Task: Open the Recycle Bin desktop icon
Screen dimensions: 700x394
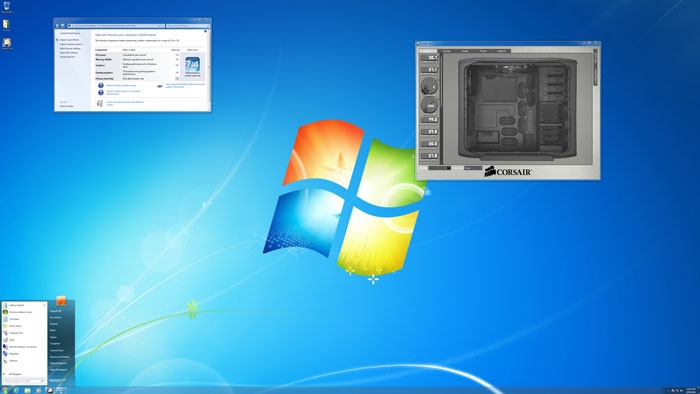Action: tap(7, 7)
